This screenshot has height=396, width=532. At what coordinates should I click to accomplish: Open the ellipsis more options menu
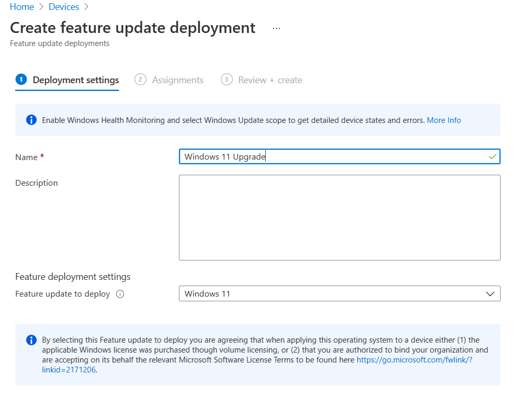click(276, 28)
